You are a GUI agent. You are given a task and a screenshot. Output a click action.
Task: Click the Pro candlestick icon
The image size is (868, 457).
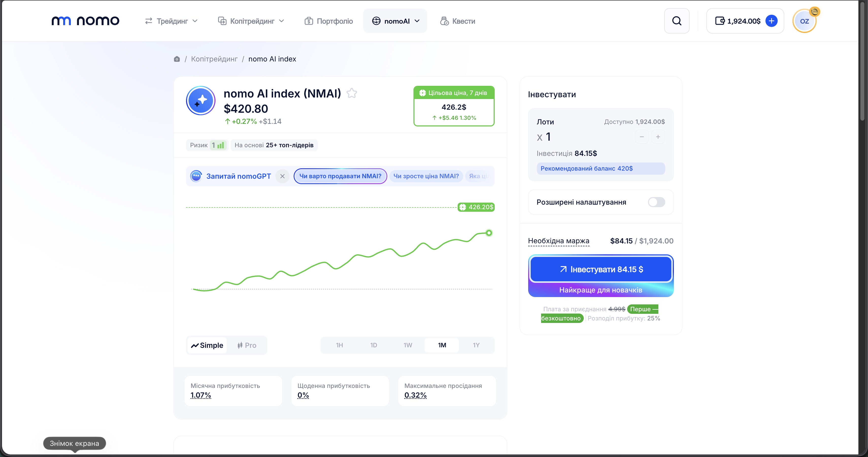(240, 345)
